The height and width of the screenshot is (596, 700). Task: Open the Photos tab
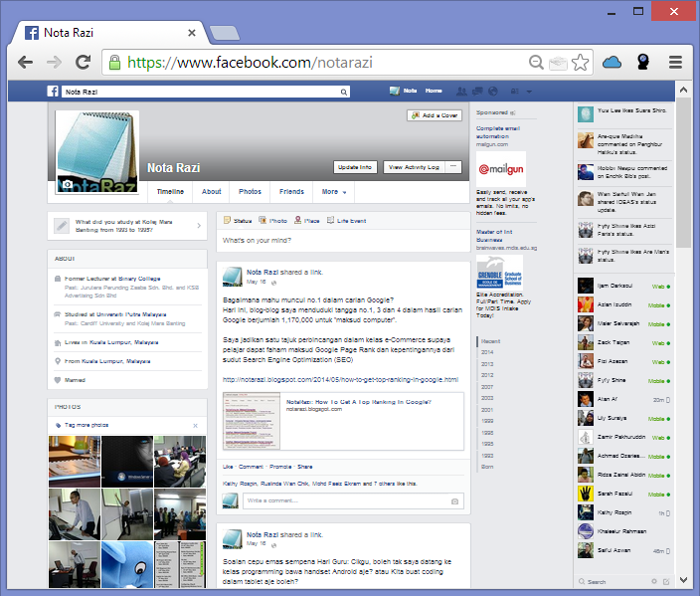coord(250,192)
